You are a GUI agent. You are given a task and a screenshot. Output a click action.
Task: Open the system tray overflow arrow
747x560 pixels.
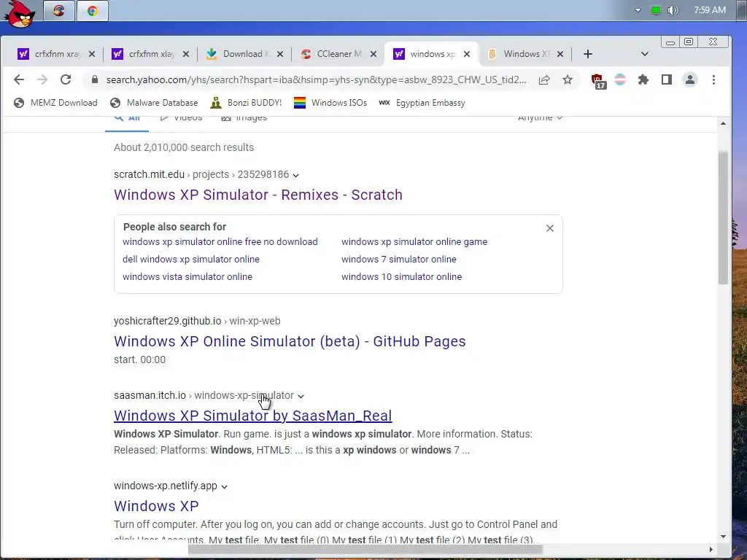pos(638,10)
